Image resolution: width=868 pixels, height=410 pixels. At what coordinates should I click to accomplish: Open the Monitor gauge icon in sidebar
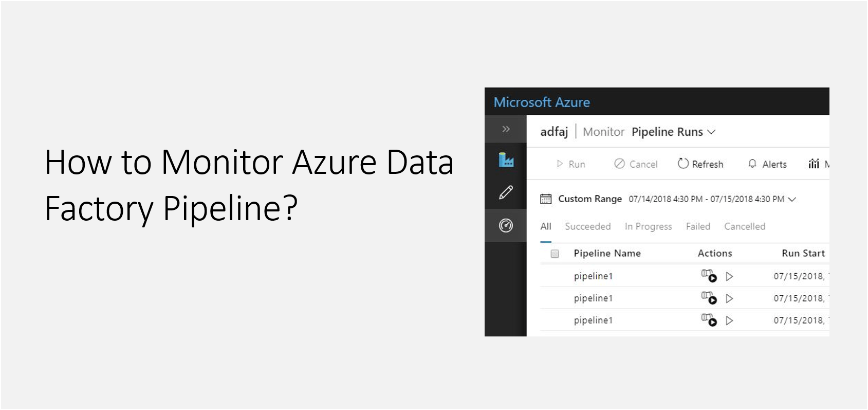pos(506,225)
